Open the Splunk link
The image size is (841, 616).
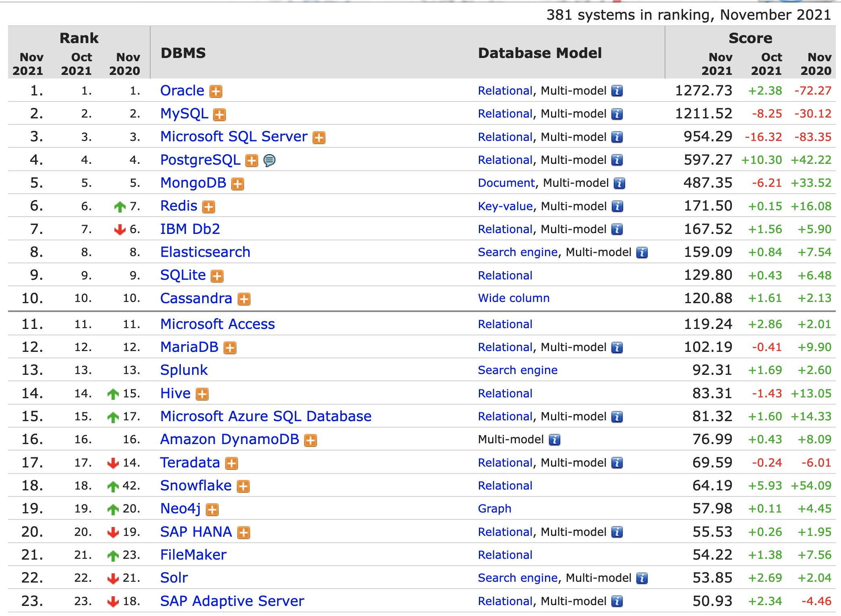coord(184,370)
